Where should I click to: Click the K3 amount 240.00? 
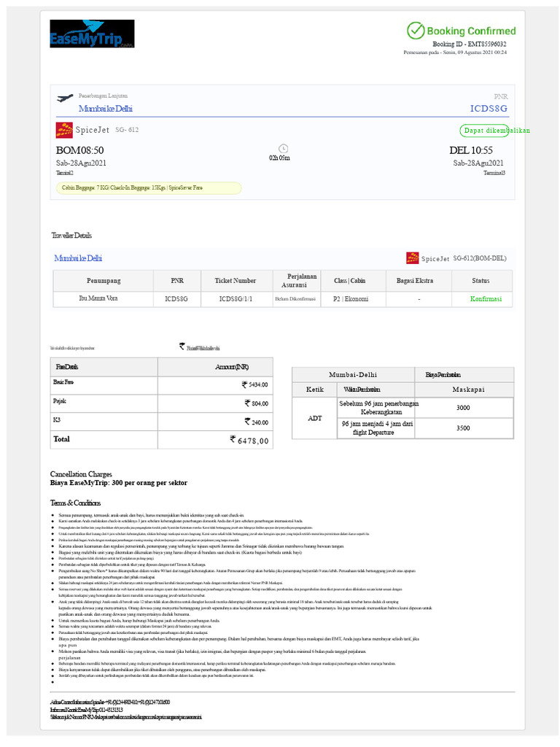[256, 422]
